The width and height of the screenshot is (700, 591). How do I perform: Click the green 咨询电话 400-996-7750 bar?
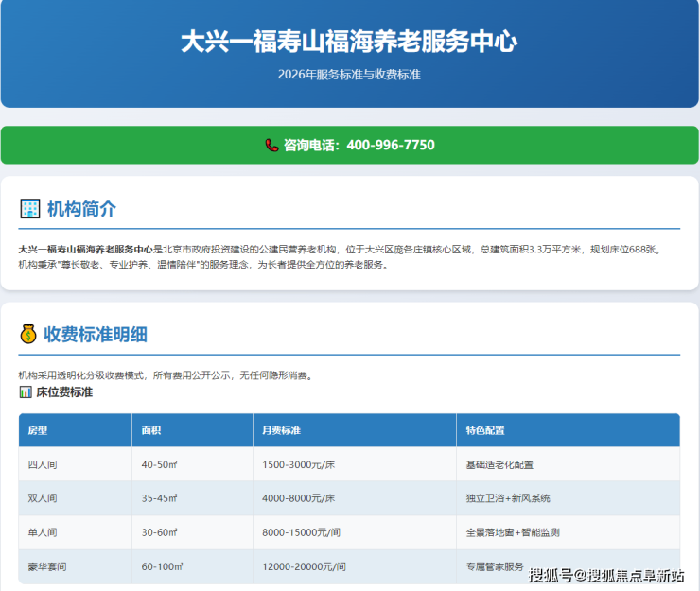tap(349, 145)
